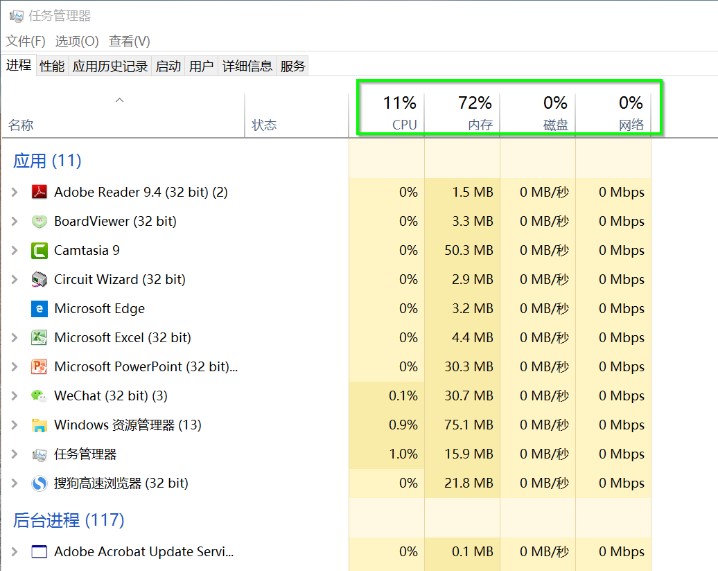The image size is (718, 571).
Task: Expand the BoardViewer (32 bit) row
Action: point(14,222)
